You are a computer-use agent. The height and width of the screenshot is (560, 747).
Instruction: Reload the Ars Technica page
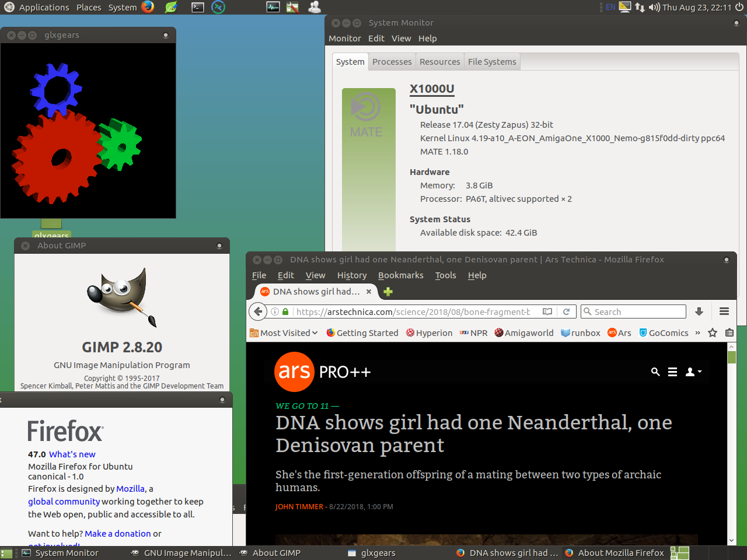click(x=566, y=311)
